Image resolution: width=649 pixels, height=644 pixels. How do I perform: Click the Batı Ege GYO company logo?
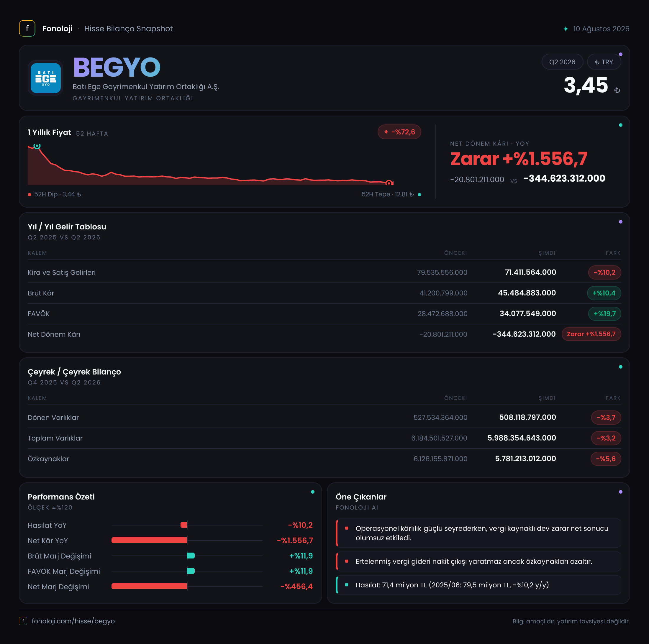click(46, 78)
